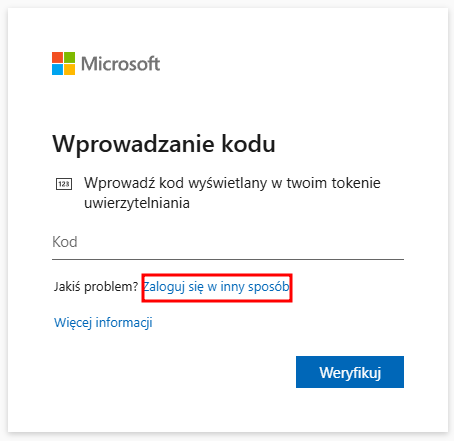Click the yellow square of the Microsoft logo
Image resolution: width=454 pixels, height=441 pixels.
(69, 69)
